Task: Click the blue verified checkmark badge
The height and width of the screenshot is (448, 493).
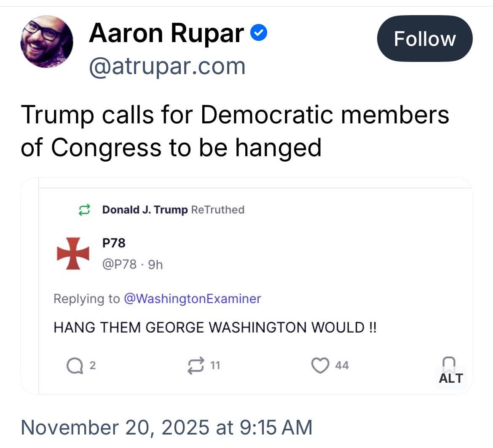Action: (x=259, y=33)
